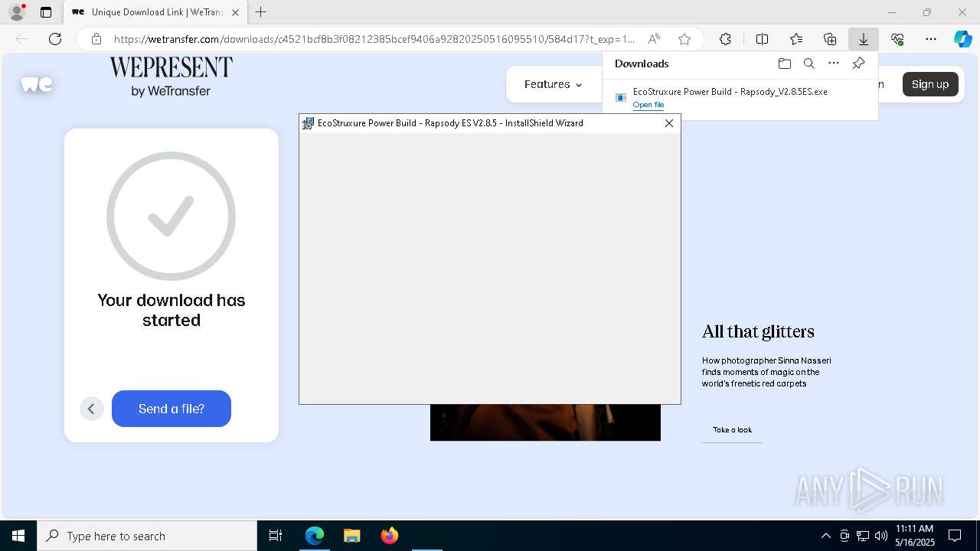The height and width of the screenshot is (551, 980).
Task: Open the Extensions puzzle icon
Action: [725, 39]
